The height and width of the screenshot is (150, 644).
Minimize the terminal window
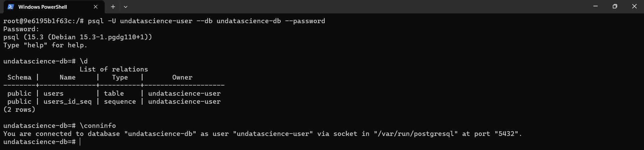pos(596,6)
